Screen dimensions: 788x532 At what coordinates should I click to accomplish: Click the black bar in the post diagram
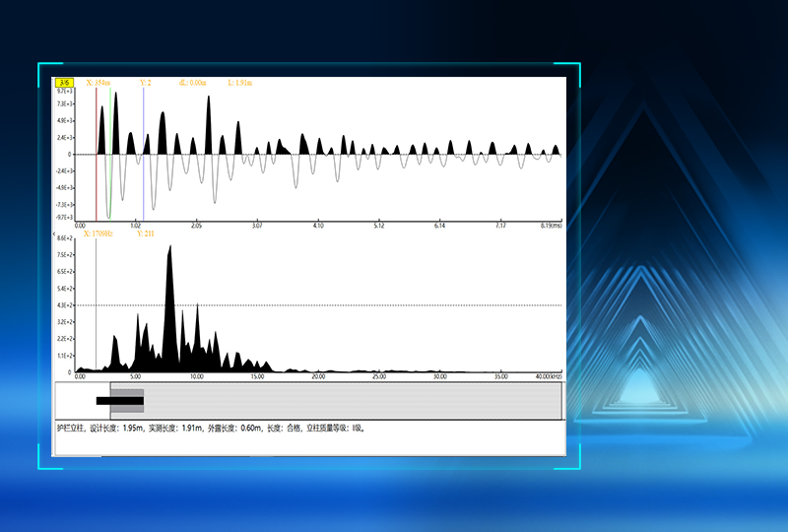(102, 400)
